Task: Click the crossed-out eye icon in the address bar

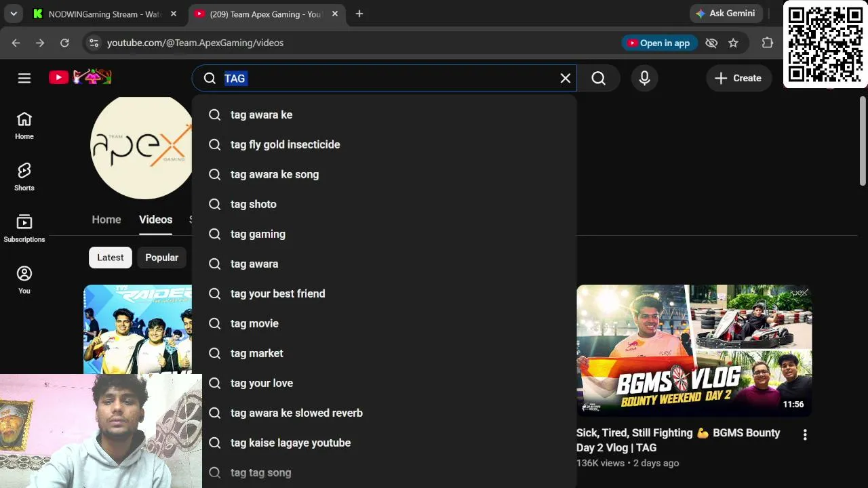Action: point(711,43)
